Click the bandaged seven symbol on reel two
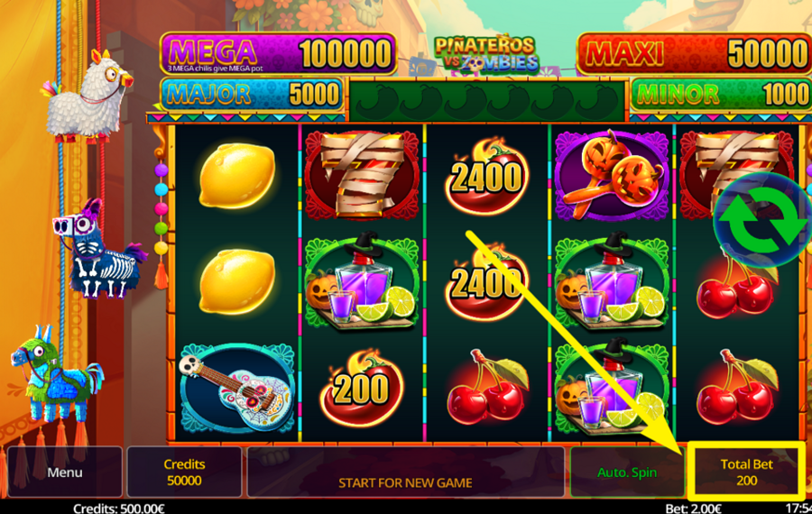The image size is (812, 514). pos(362,175)
